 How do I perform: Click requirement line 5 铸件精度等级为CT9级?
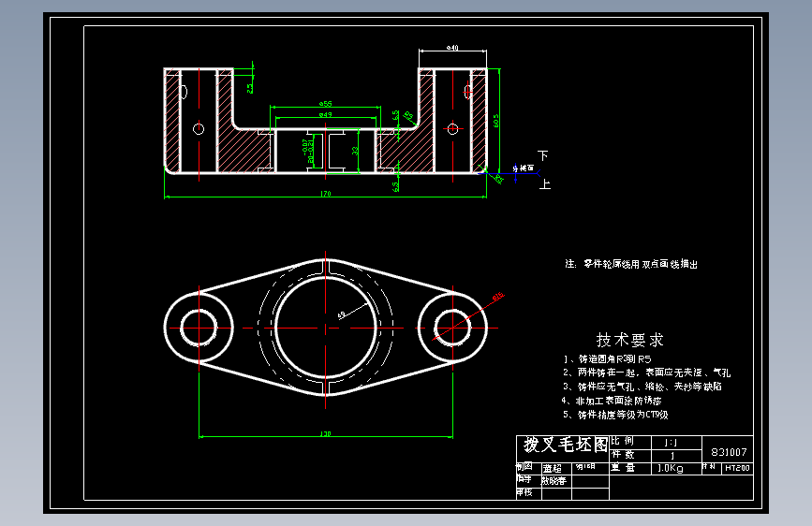pos(615,415)
